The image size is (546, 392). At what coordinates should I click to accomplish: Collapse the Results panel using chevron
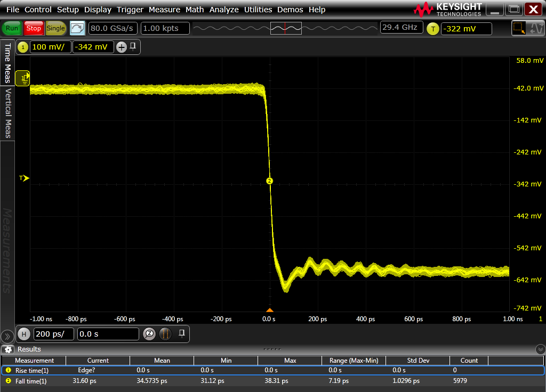[x=540, y=349]
